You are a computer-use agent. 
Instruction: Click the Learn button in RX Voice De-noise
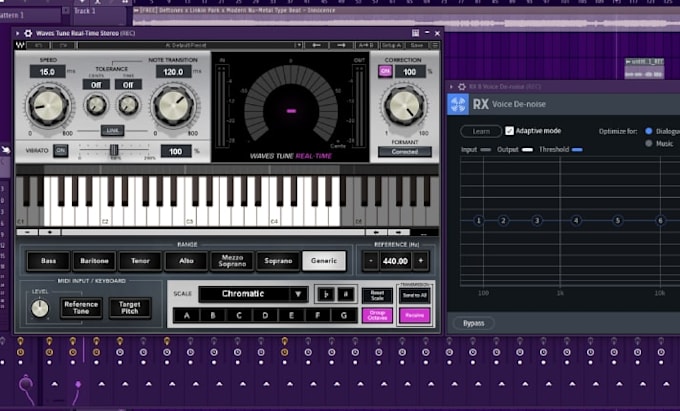tap(481, 131)
